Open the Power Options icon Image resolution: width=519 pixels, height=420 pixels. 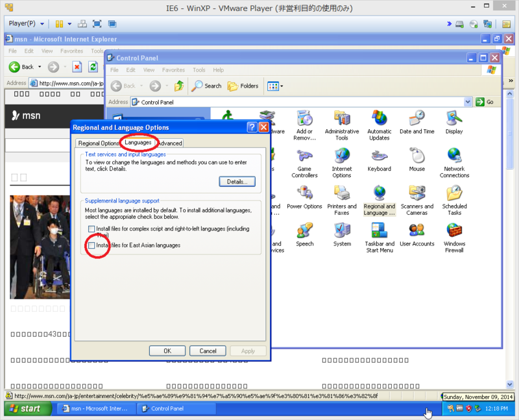[x=304, y=197]
